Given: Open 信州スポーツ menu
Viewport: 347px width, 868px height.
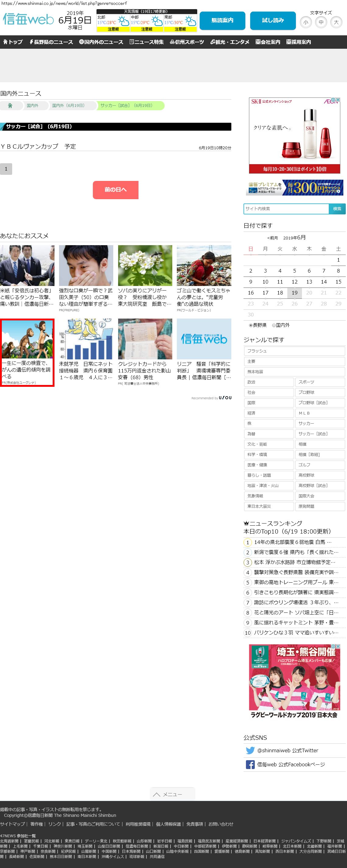Looking at the screenshot, I should coord(187,42).
